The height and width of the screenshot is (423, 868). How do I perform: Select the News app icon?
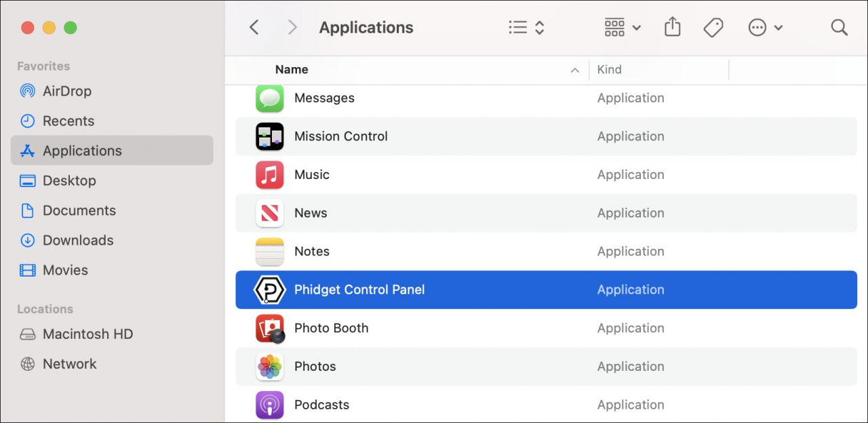269,213
